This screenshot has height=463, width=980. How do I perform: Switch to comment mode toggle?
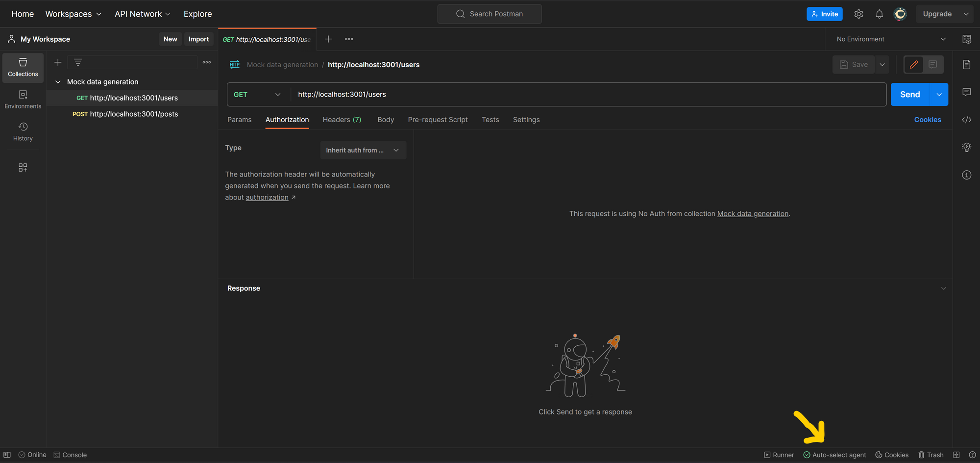coord(932,64)
